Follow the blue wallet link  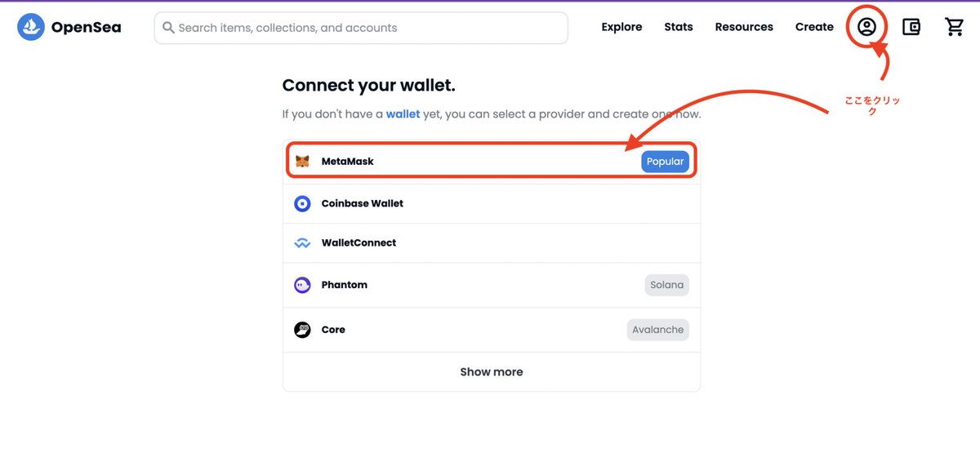(x=403, y=114)
